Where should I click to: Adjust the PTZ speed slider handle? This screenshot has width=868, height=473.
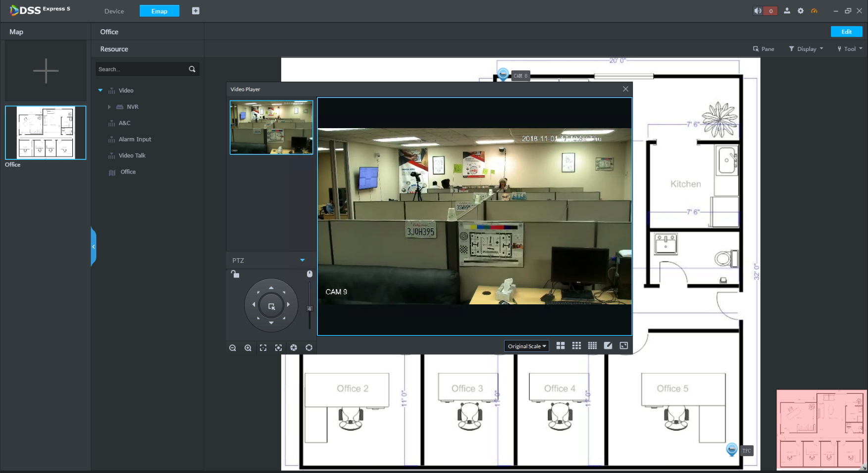click(x=309, y=308)
